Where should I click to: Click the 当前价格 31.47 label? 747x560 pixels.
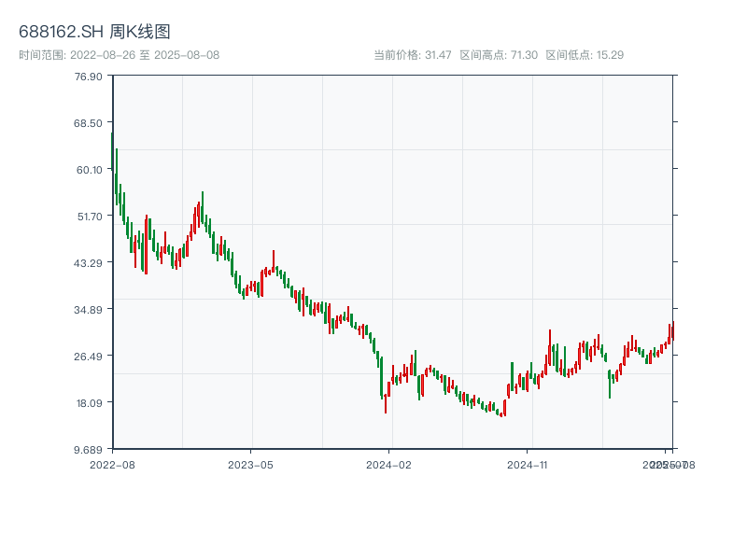413,55
